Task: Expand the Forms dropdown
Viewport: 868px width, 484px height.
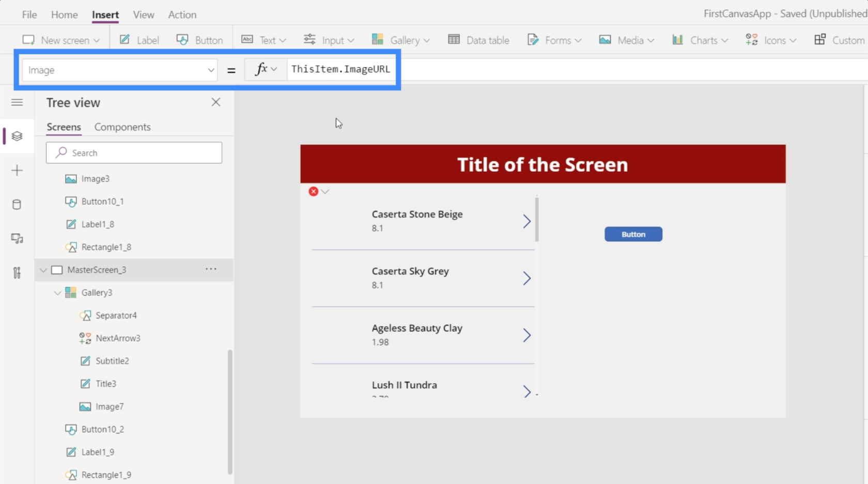Action: pyautogui.click(x=554, y=40)
